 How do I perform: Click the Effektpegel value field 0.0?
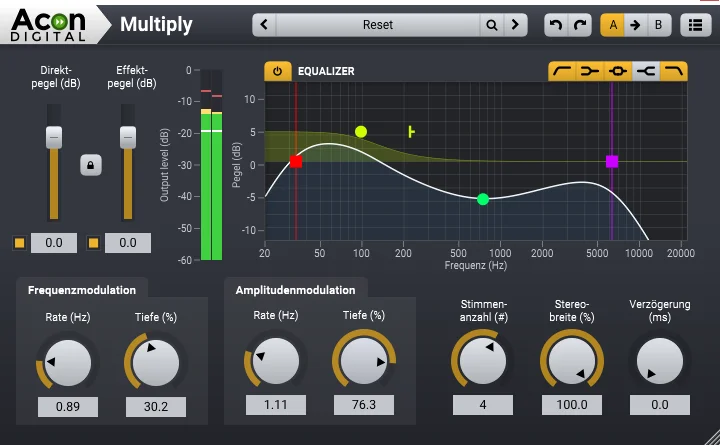(128, 243)
